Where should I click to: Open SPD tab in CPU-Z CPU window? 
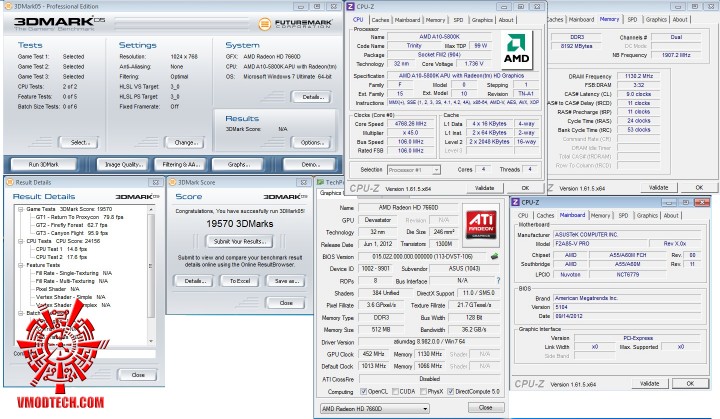458,20
